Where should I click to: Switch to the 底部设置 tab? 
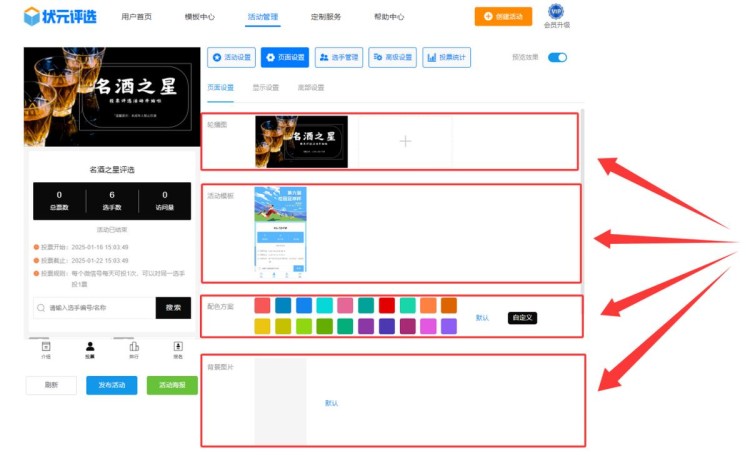[x=310, y=88]
